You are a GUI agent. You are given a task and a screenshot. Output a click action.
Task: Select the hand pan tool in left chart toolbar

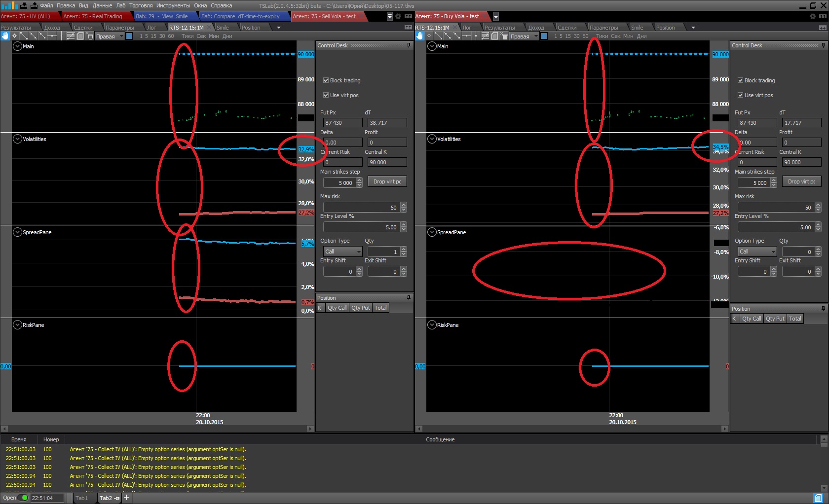point(5,36)
